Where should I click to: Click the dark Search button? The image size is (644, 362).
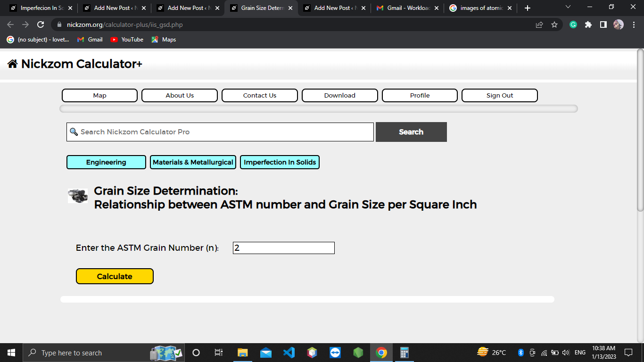coord(411,132)
